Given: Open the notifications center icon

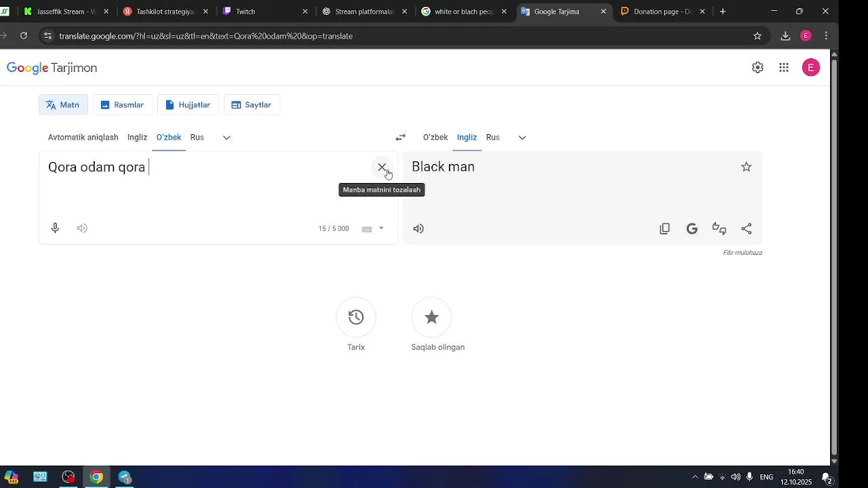Looking at the screenshot, I should click(827, 477).
